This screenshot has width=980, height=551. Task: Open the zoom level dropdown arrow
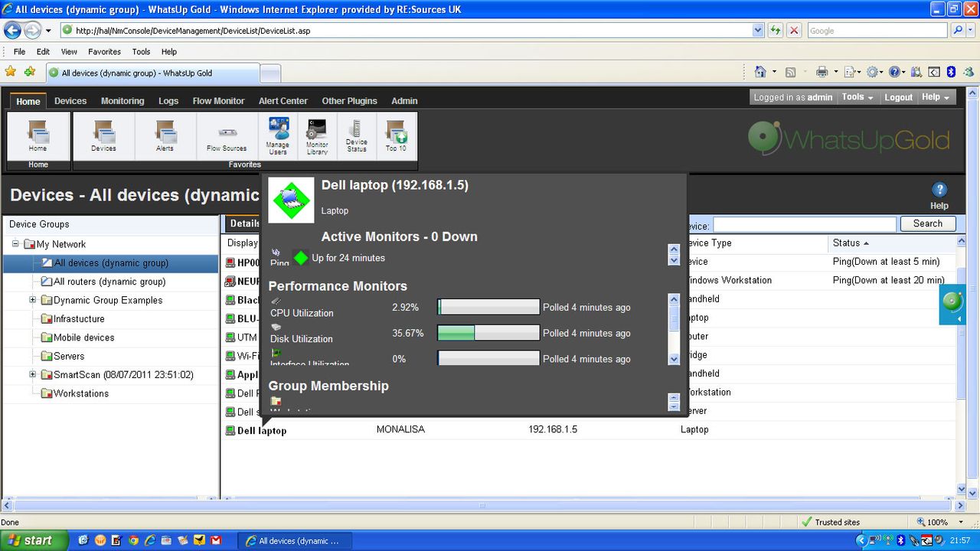click(x=962, y=522)
